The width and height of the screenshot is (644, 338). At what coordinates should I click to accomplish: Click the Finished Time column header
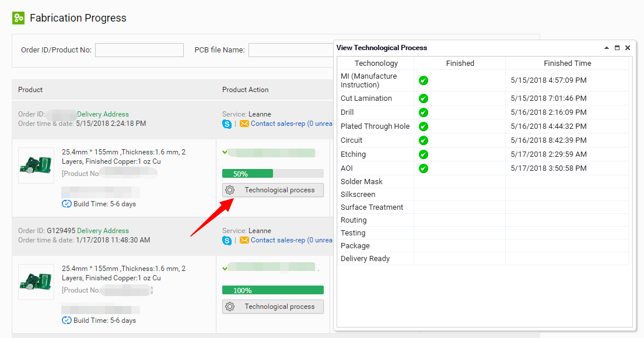pos(567,63)
